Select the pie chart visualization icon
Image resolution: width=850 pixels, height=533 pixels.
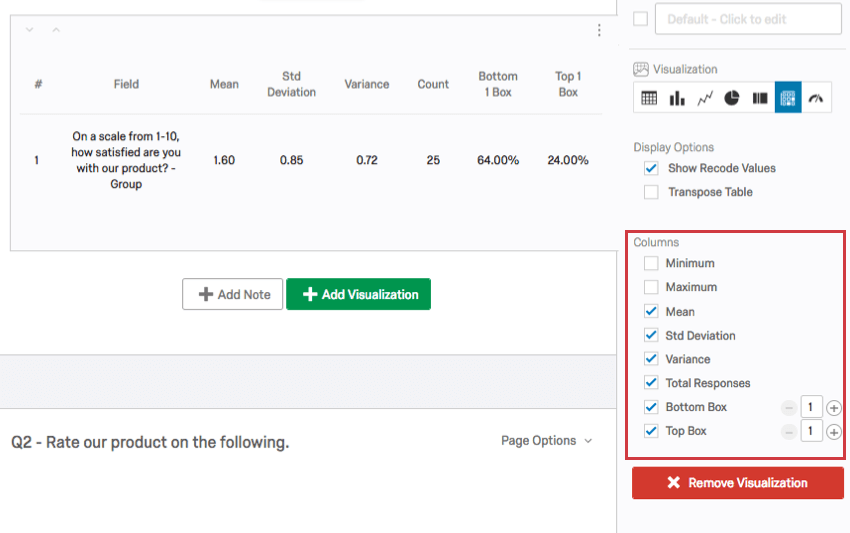(x=732, y=98)
